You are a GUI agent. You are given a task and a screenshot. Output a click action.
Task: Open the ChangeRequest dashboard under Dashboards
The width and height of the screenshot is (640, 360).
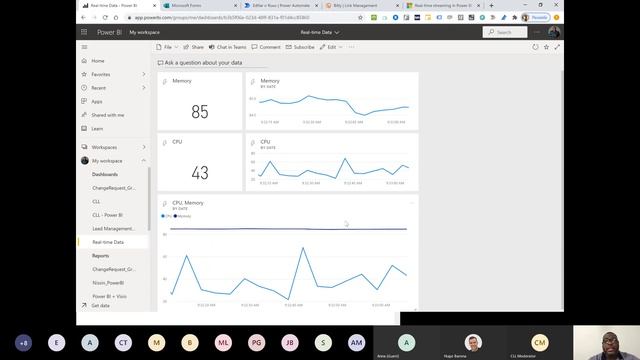point(114,188)
